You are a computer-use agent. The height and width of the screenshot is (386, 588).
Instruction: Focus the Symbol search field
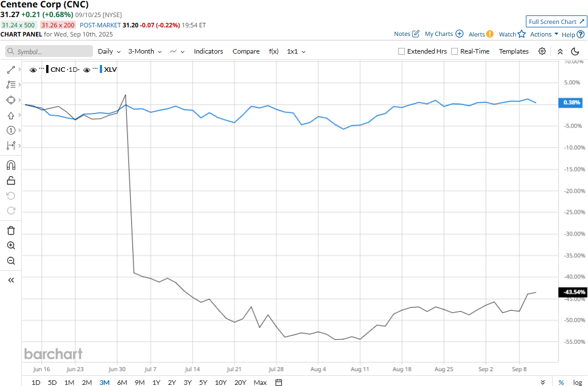[49, 51]
